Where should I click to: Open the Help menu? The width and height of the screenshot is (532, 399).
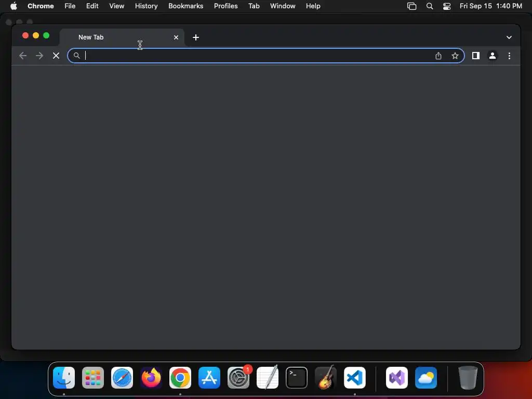tap(313, 6)
